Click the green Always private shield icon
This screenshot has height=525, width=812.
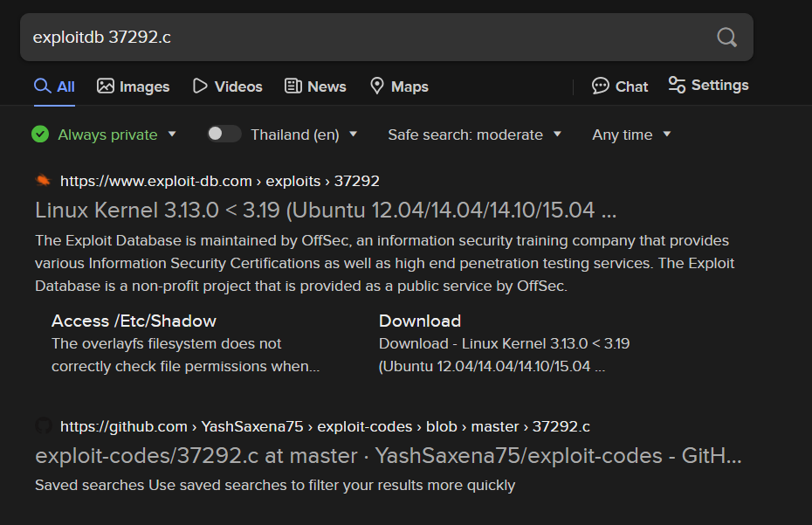pos(40,135)
